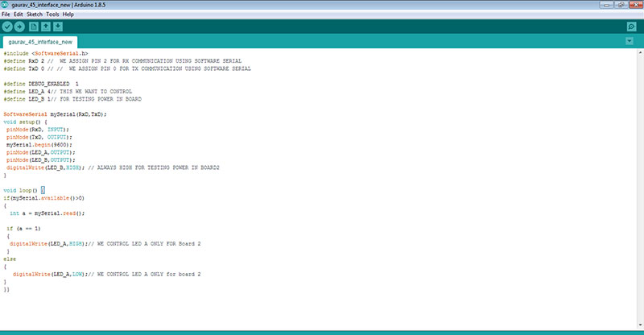
Task: Click the Upload arrow icon
Action: coord(19,27)
